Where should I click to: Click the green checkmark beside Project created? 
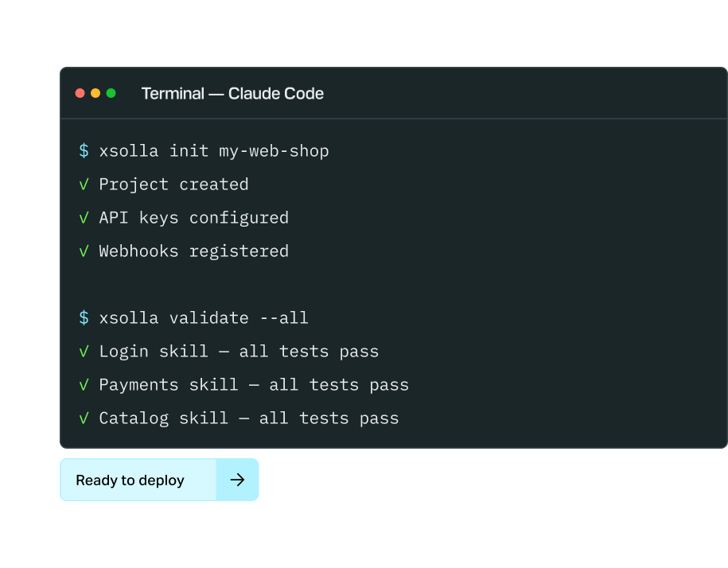(x=84, y=185)
